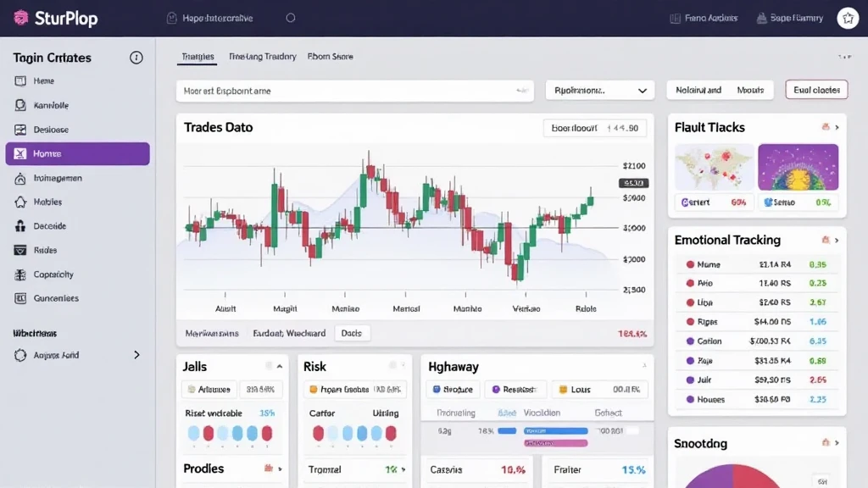Click the StuрPlop logo icon
This screenshot has width=868, height=488.
(x=21, y=18)
